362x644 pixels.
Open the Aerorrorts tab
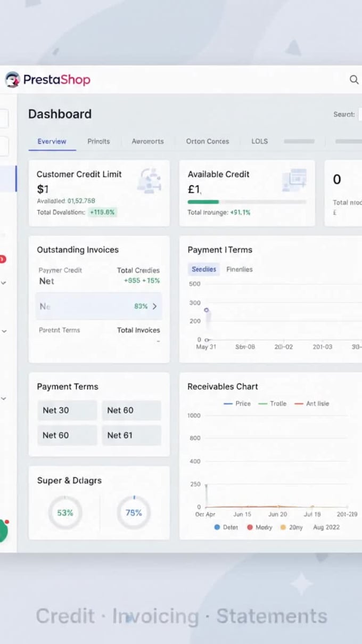148,142
